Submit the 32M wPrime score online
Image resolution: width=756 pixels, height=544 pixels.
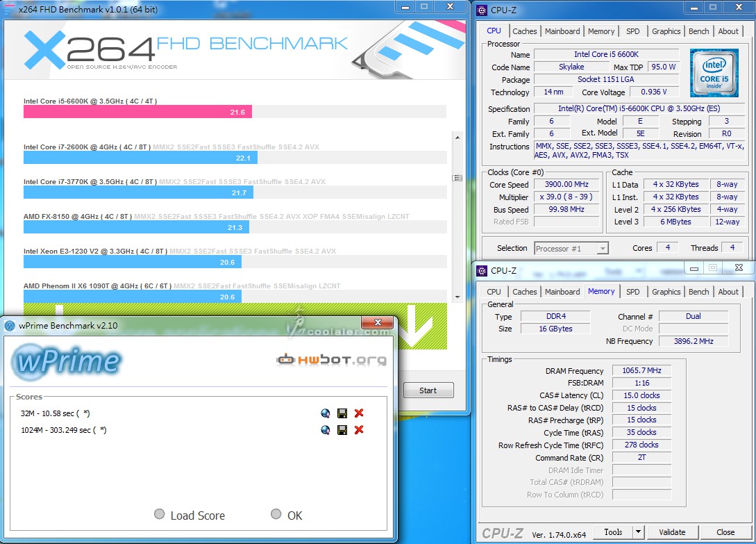click(x=326, y=413)
